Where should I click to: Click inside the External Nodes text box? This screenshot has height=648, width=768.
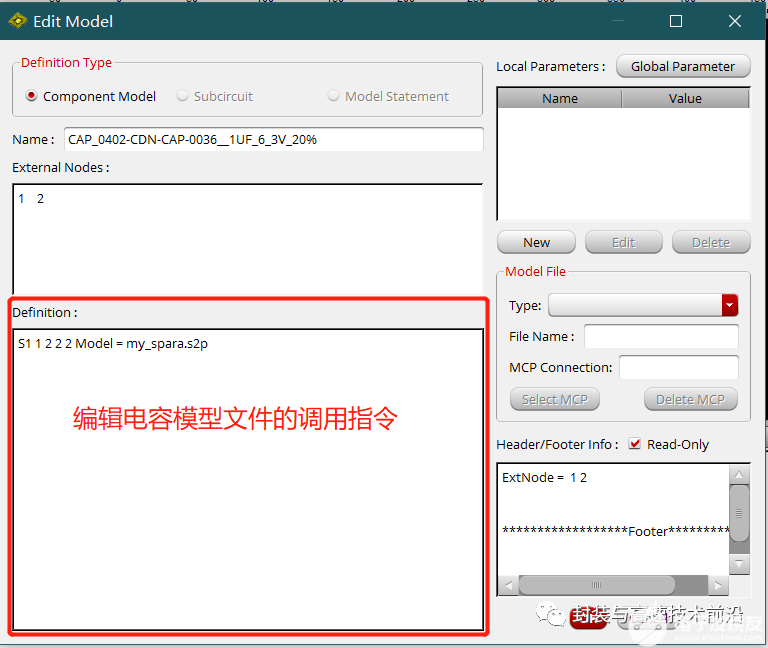(x=248, y=239)
